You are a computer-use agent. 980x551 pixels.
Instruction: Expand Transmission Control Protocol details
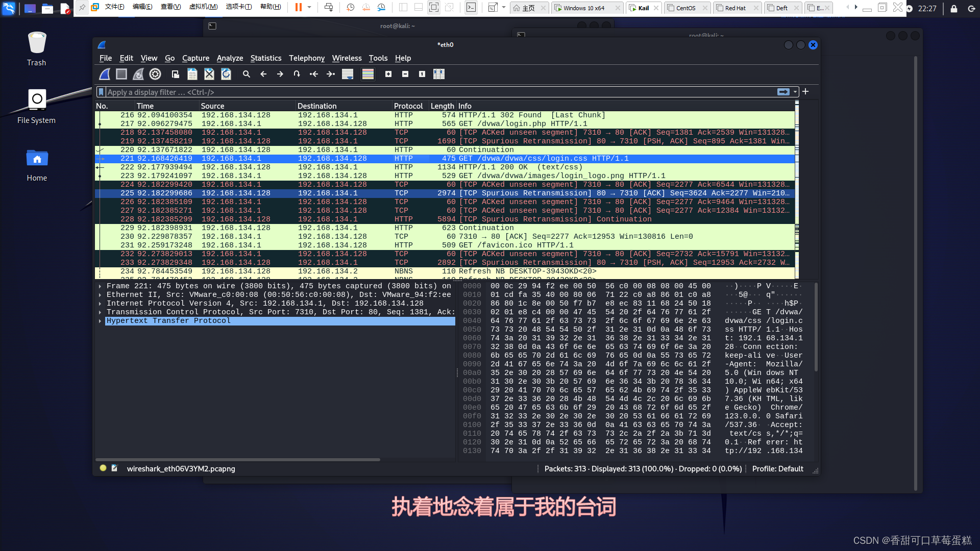click(x=100, y=312)
